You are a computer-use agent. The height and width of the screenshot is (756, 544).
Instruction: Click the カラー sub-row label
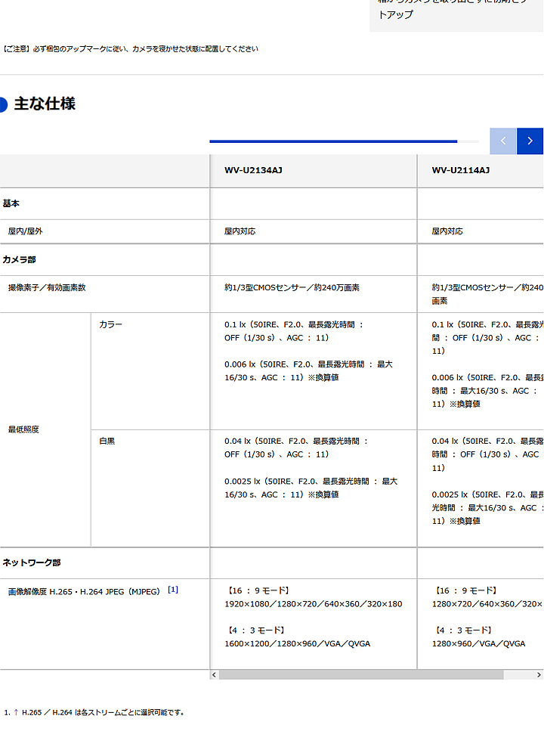coord(110,324)
